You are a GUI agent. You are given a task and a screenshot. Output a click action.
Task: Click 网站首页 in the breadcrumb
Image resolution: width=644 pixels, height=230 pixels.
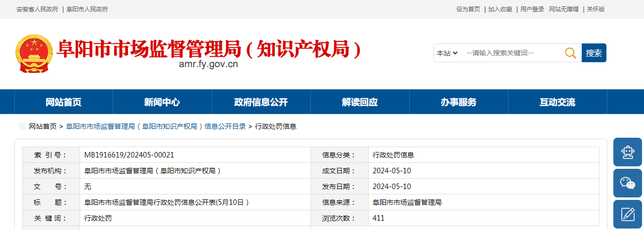[x=43, y=126]
